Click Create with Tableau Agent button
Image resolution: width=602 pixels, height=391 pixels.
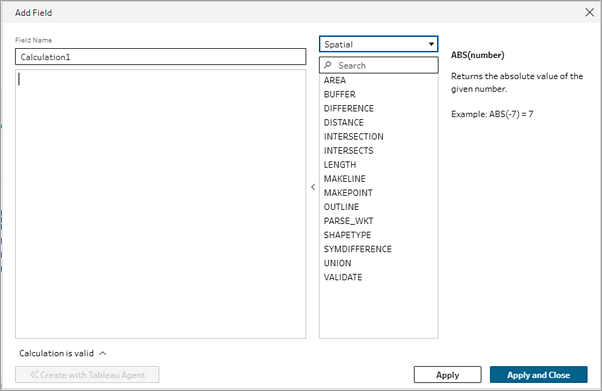coord(87,375)
